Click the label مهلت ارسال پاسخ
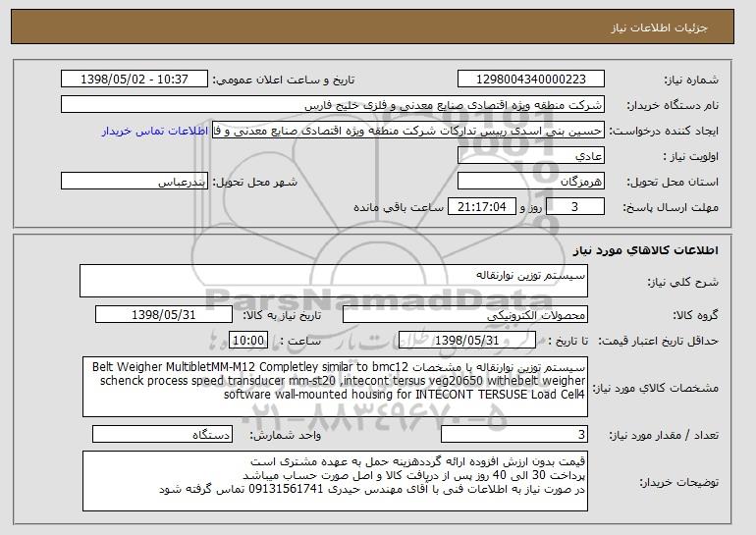Viewport: 756px width, 535px height. 671,208
